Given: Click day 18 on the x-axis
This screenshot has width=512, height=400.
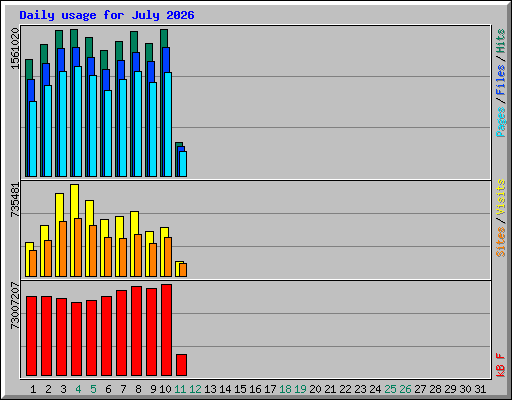Looking at the screenshot, I should (285, 389).
